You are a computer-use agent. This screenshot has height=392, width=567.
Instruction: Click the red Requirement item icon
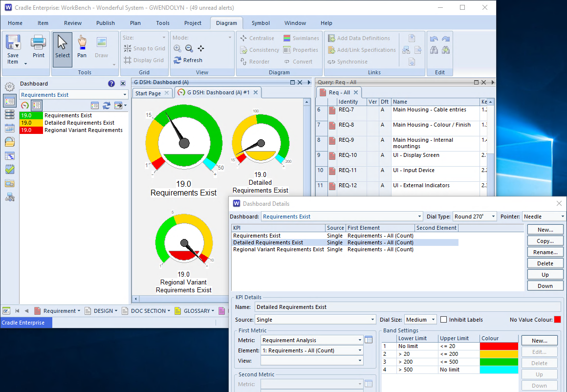click(37, 311)
